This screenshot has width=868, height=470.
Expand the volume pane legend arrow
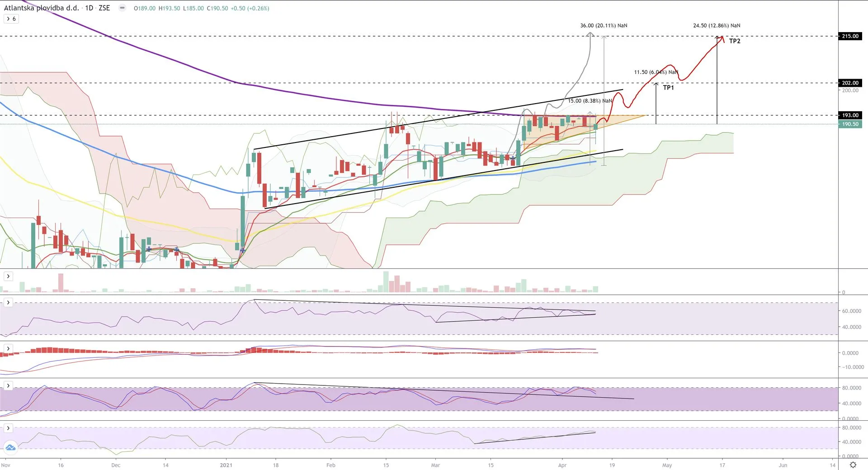tap(8, 276)
